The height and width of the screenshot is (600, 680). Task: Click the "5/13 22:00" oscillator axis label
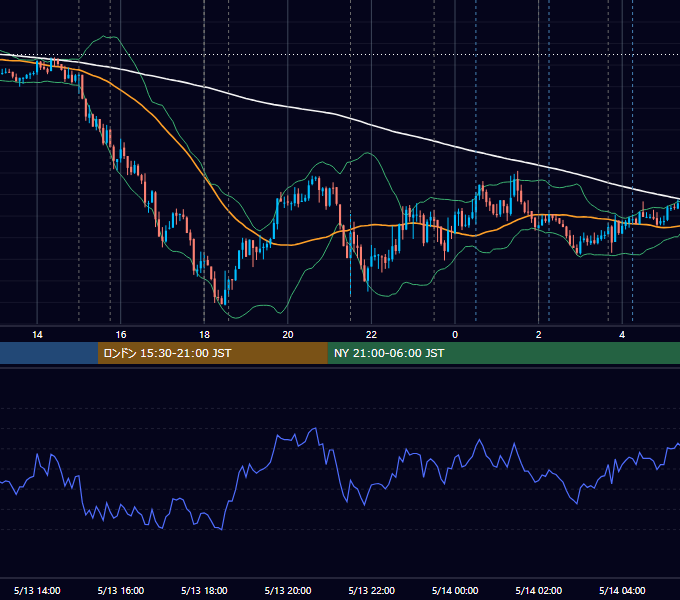coord(372,590)
